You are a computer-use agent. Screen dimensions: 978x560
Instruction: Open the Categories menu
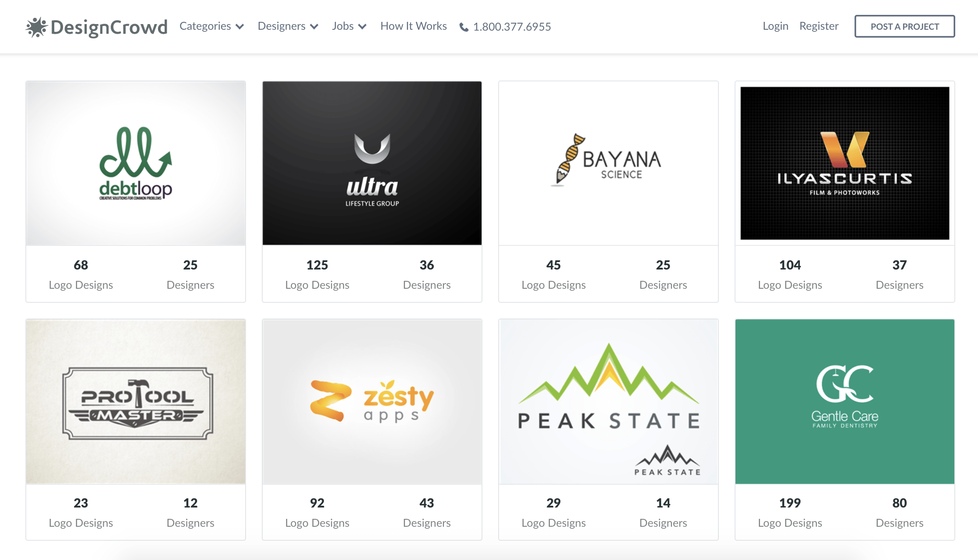tap(211, 26)
